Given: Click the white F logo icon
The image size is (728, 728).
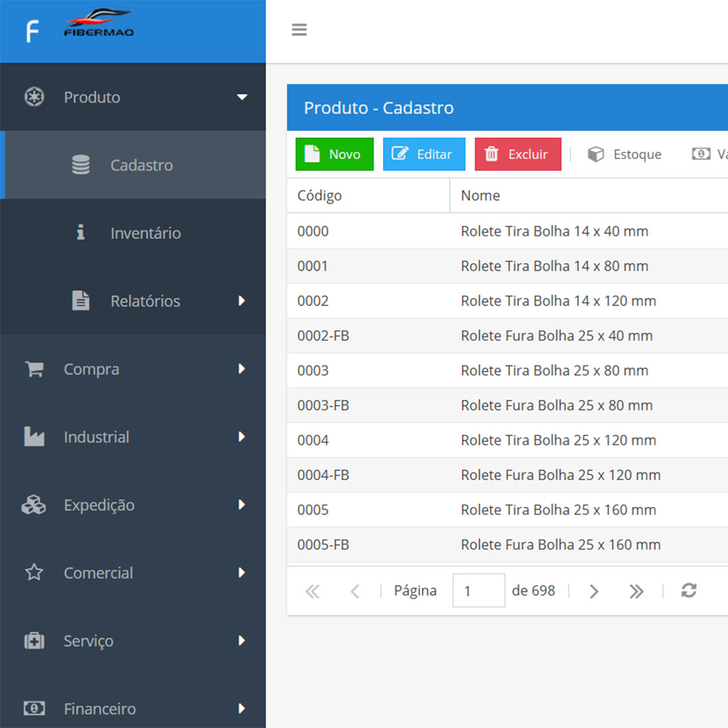Looking at the screenshot, I should tap(32, 31).
